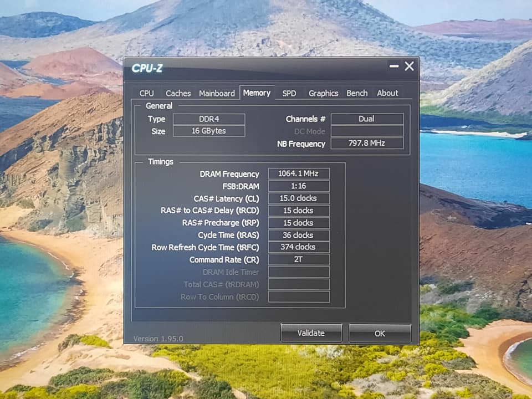Image resolution: width=532 pixels, height=399 pixels.
Task: Show the About tab
Action: pos(387,93)
